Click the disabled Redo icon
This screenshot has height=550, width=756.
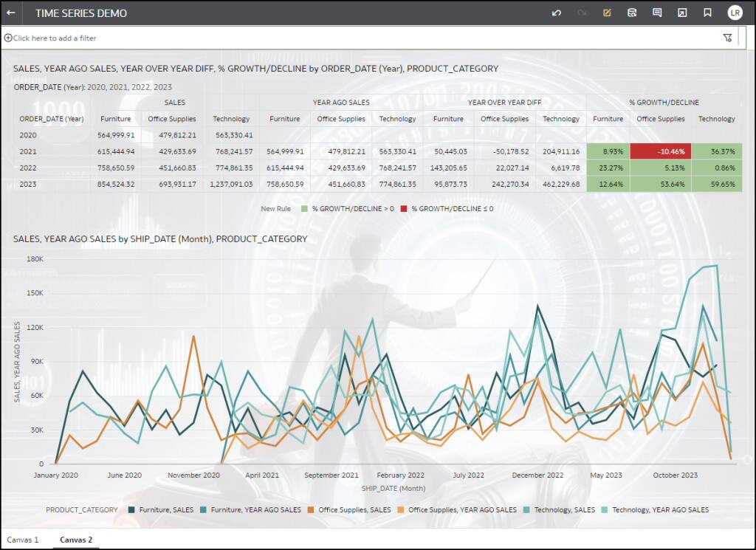click(583, 13)
